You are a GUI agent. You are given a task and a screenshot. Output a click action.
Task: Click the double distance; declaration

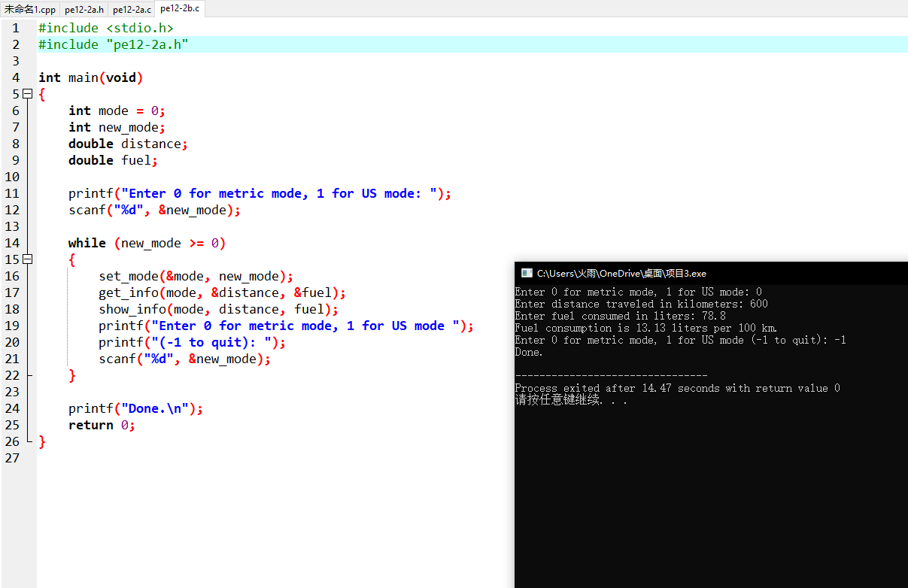pyautogui.click(x=128, y=144)
